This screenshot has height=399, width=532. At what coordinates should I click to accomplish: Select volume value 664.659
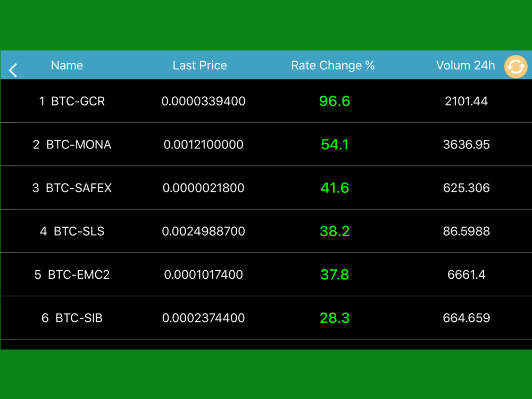[466, 318]
